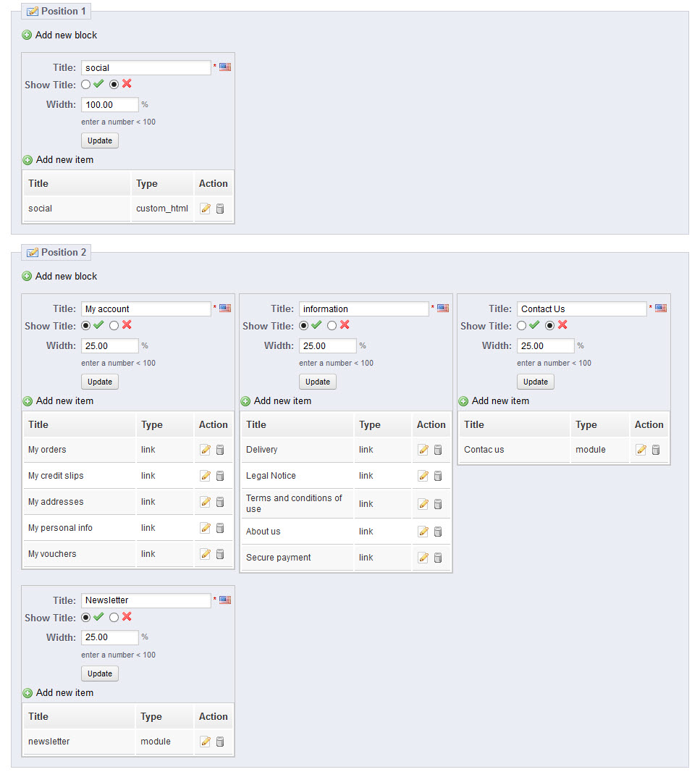Delete the 'My vouchers' item
Image resolution: width=700 pixels, height=772 pixels.
(x=220, y=554)
